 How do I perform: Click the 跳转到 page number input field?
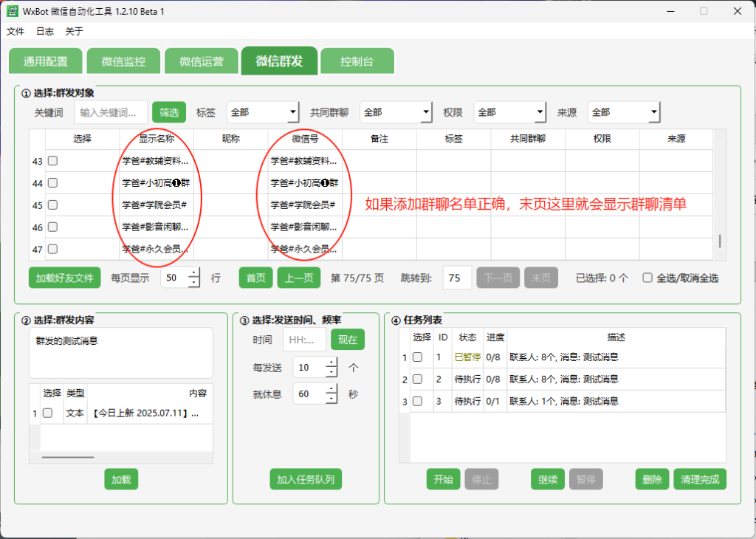[456, 277]
